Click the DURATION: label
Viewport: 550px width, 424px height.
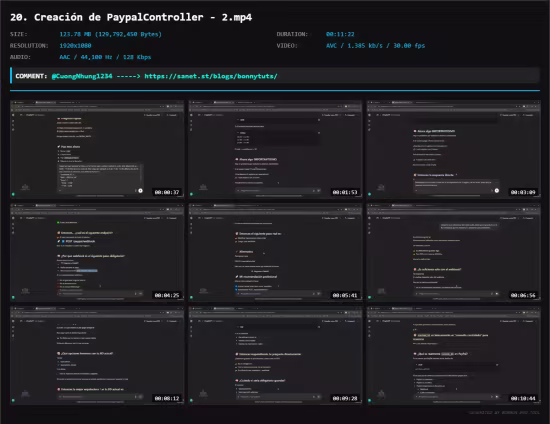pos(292,34)
